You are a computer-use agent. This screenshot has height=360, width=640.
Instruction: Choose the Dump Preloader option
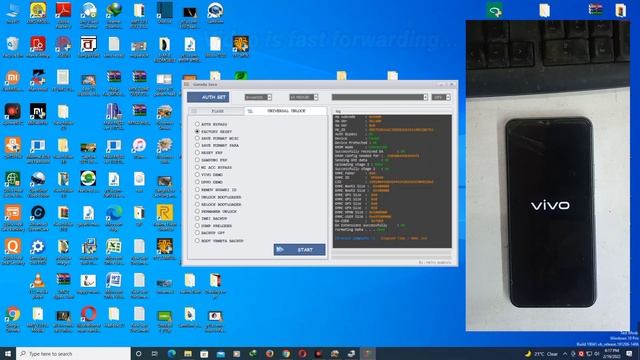tap(197, 226)
